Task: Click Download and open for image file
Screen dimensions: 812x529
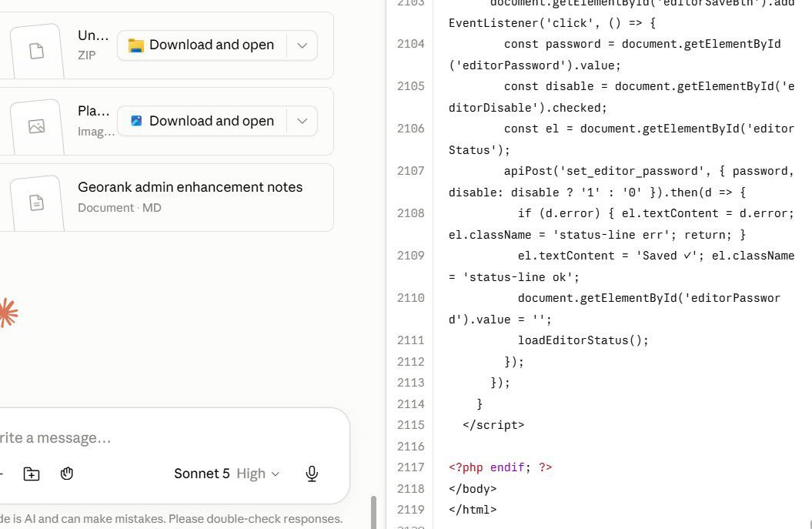Action: point(202,121)
